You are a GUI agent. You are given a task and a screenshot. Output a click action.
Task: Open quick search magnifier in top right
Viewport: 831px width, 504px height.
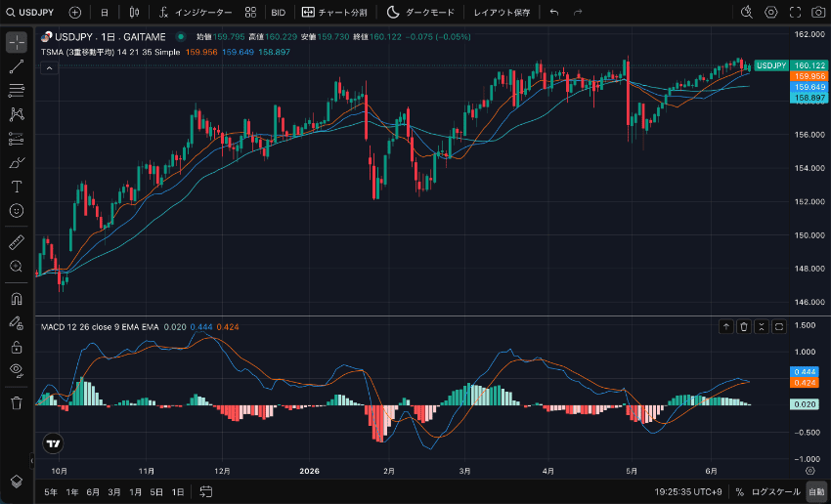747,12
